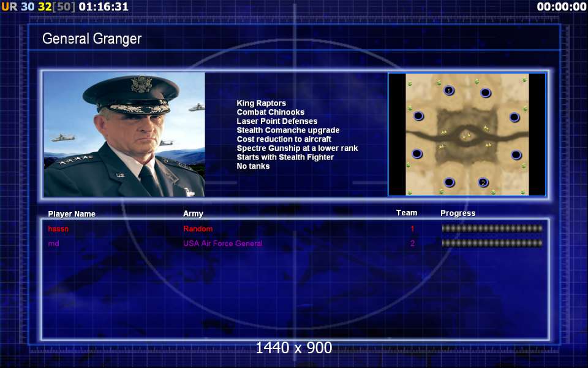Click the 'Combat Chinooks' ability line
This screenshot has height=368, width=588.
270,112
